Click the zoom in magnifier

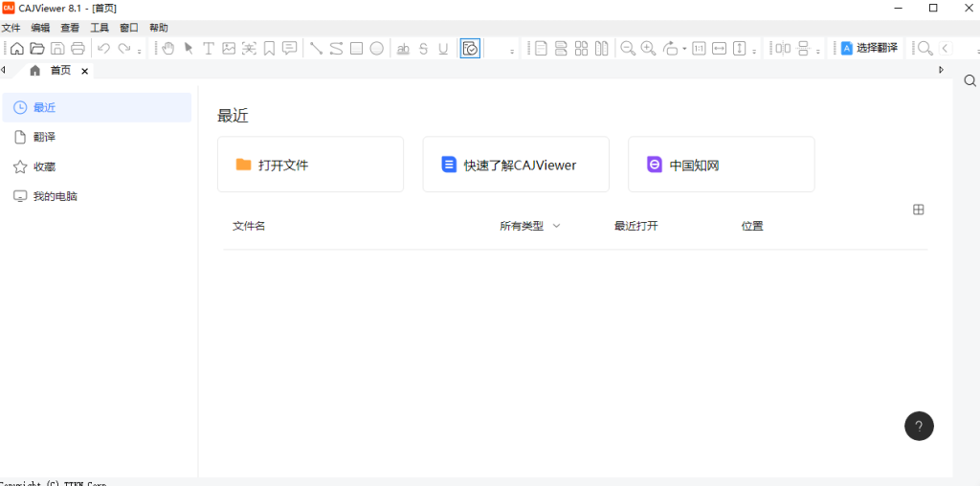coord(648,48)
